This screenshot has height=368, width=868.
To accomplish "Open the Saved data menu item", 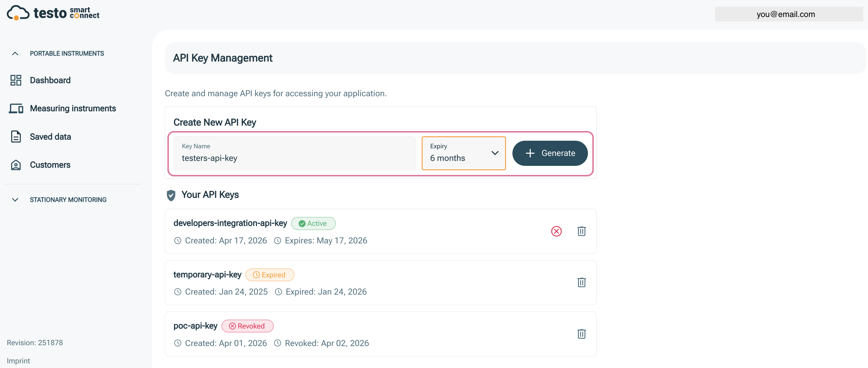I will point(51,137).
